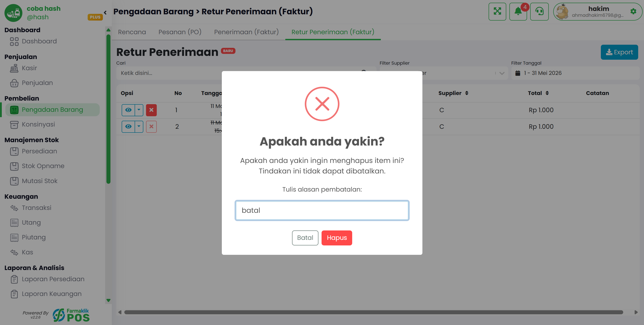Open the headset support icon

coord(539,11)
